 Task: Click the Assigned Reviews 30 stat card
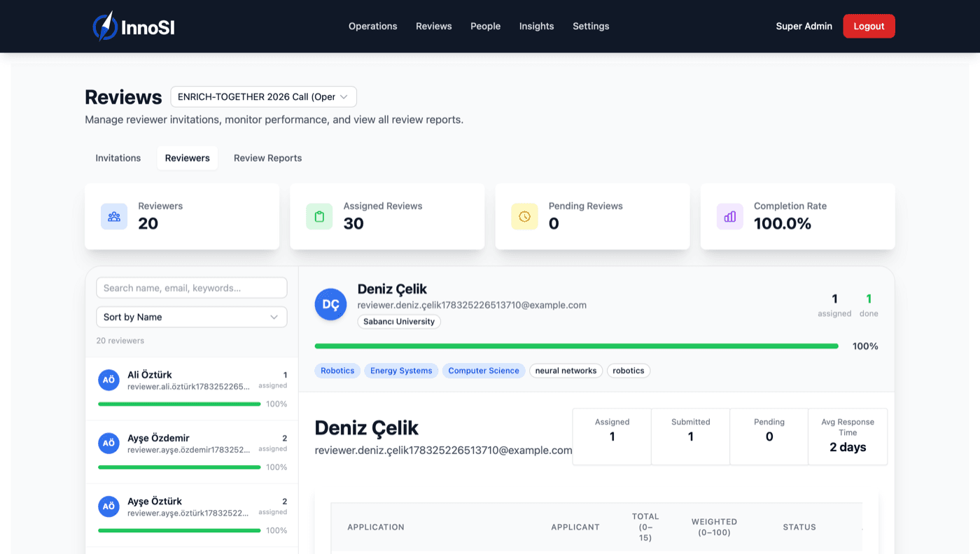click(387, 216)
